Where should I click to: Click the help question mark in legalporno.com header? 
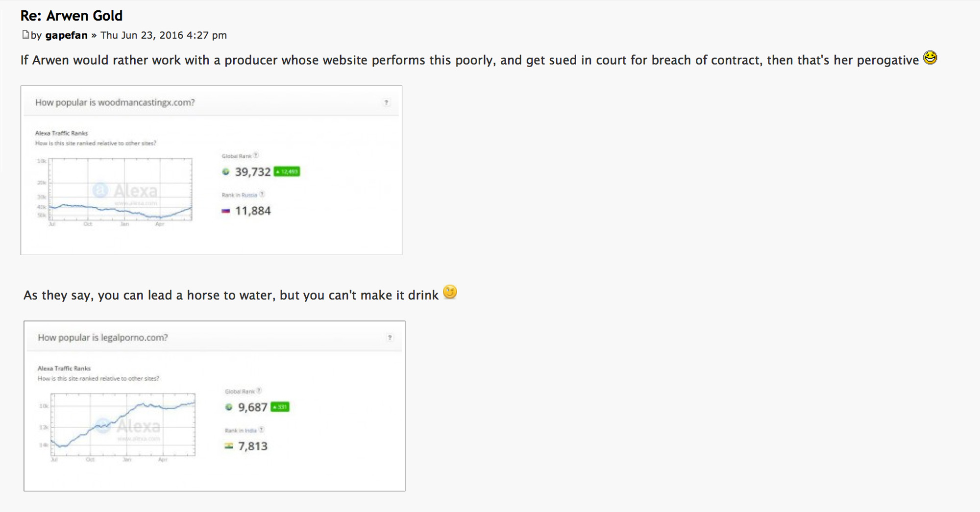click(390, 338)
